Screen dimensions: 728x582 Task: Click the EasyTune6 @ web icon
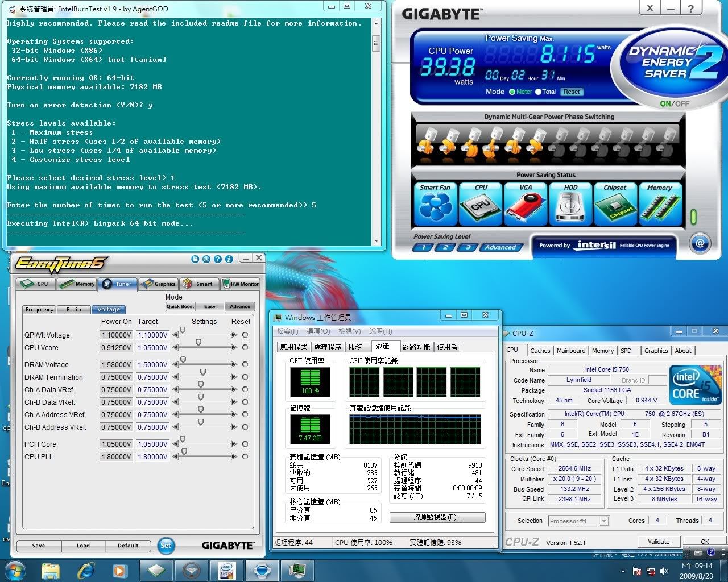tap(206, 259)
